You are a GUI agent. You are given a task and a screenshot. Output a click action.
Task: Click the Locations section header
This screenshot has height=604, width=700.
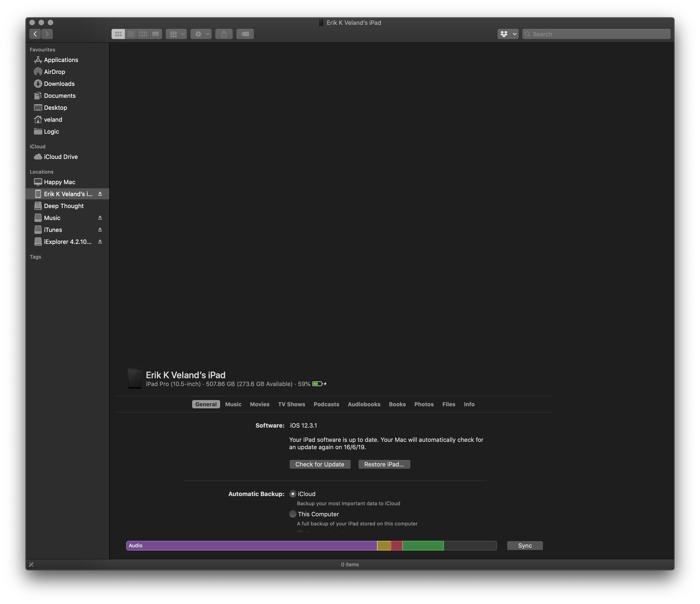point(42,172)
